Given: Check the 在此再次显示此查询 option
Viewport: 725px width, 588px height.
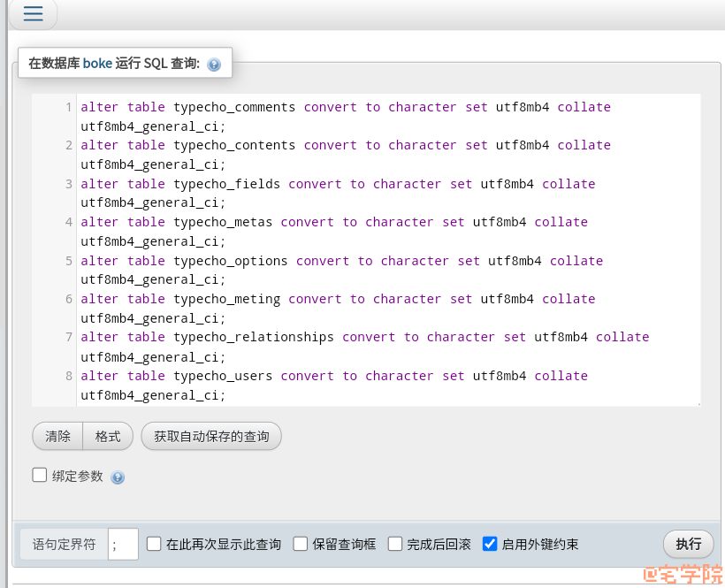Looking at the screenshot, I should click(154, 544).
